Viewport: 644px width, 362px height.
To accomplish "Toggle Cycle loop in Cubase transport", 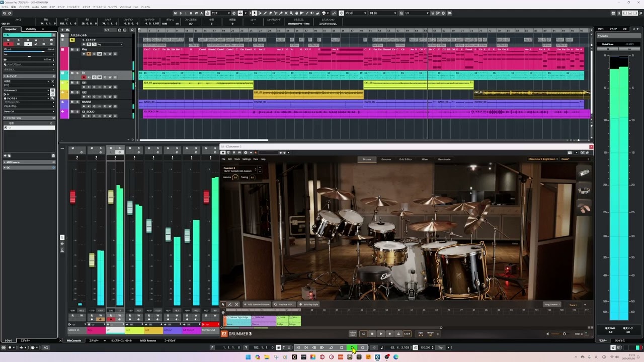I will click(331, 347).
